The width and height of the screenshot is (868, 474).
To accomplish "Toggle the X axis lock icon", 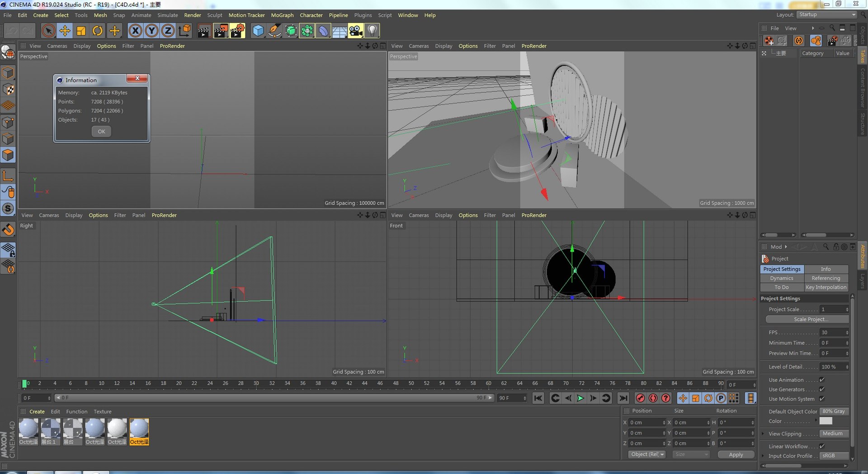I will point(135,31).
